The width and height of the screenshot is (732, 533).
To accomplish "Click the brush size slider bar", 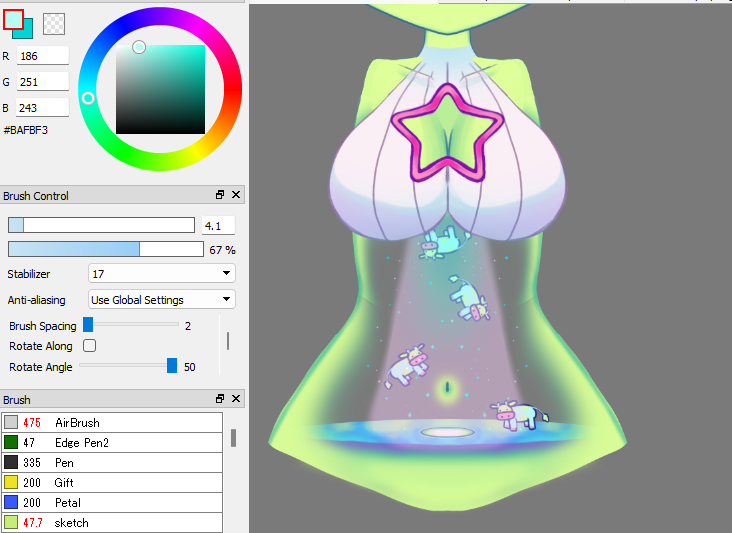I will 101,225.
